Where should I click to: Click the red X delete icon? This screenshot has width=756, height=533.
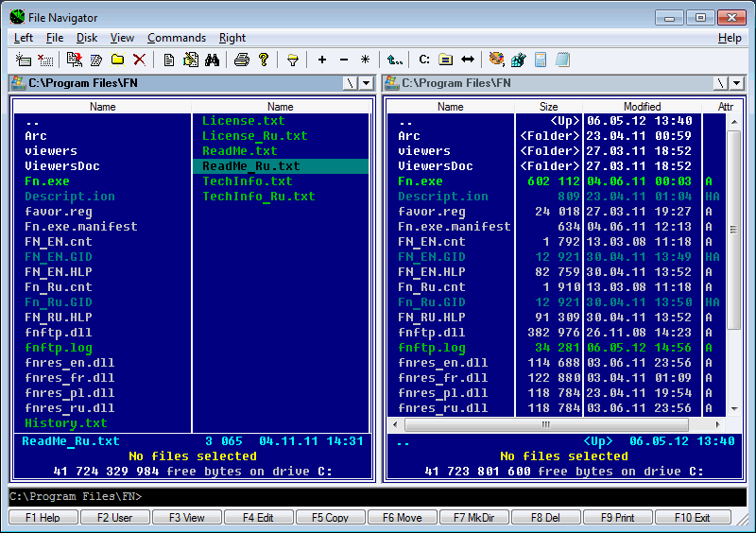139,60
